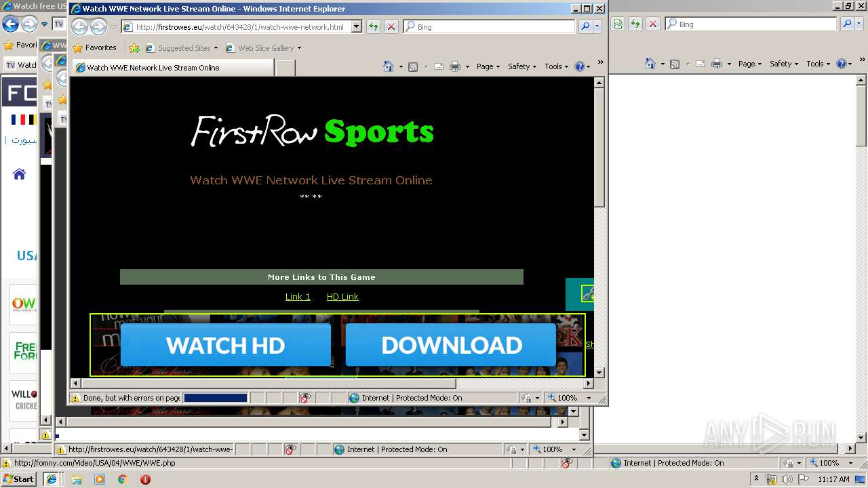Screen dimensions: 868x488
Task: Click the error warning icon beside 'Done, but with errors'
Action: pos(76,398)
